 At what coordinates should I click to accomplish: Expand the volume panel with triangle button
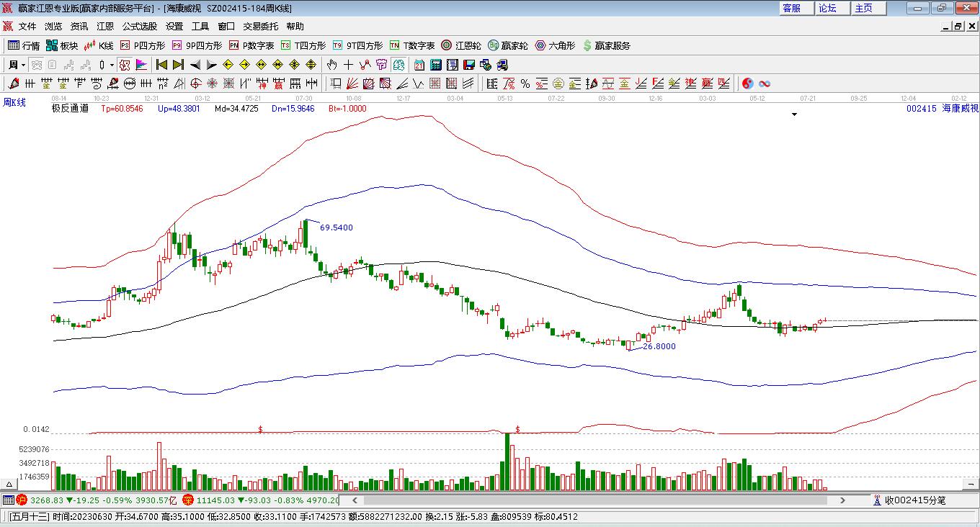click(9, 485)
